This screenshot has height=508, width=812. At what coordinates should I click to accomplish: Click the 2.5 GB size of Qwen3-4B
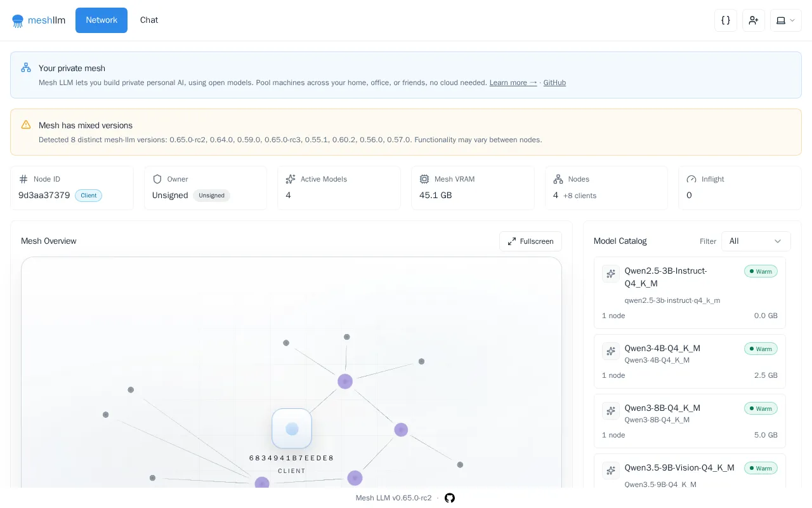coord(766,375)
